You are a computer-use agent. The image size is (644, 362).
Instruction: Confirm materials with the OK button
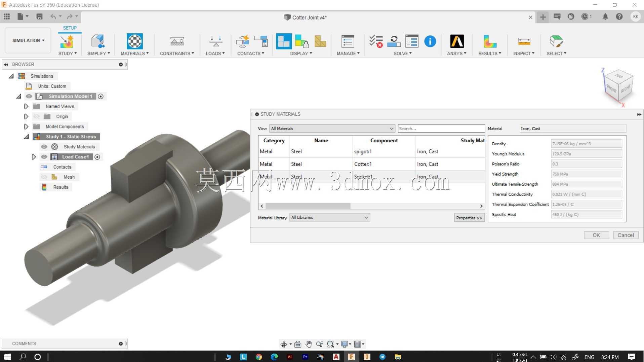click(596, 235)
